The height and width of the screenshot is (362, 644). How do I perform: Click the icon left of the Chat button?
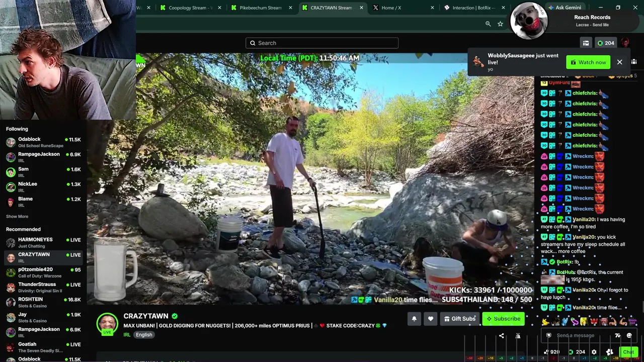tap(610, 352)
